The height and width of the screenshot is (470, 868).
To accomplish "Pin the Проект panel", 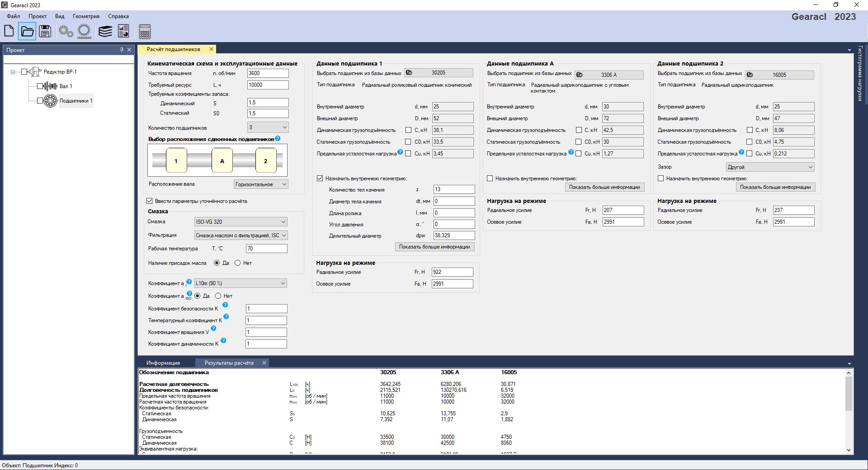I will tap(122, 50).
